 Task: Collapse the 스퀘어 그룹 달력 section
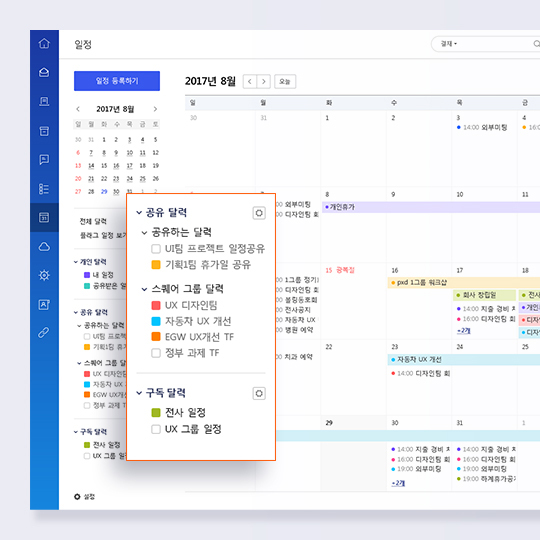click(145, 289)
